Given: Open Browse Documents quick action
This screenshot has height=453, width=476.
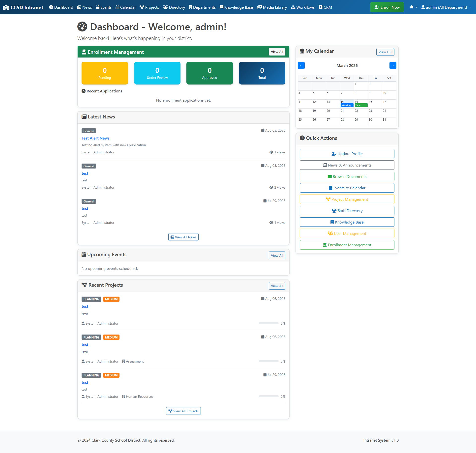Looking at the screenshot, I should pyautogui.click(x=347, y=176).
